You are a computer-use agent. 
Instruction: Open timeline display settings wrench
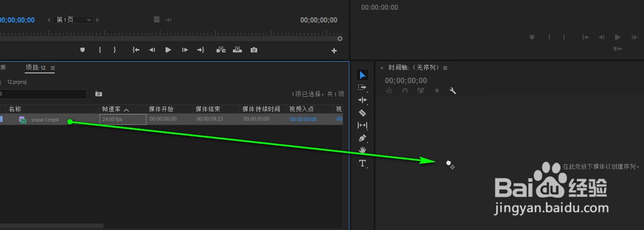(x=453, y=91)
